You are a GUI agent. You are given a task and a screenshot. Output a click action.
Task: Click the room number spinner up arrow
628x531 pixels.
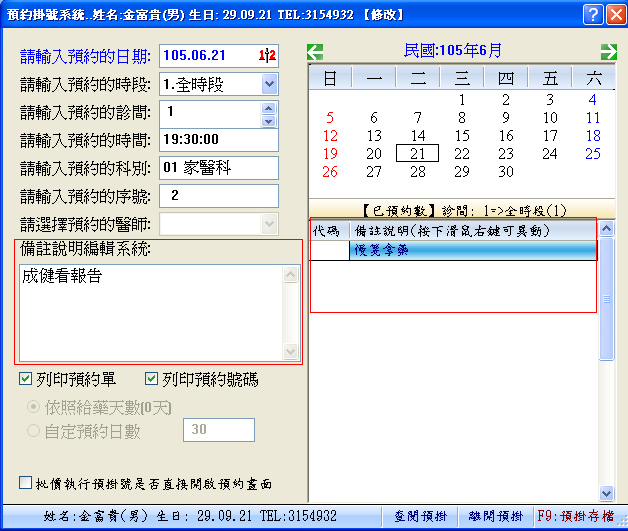coord(268,106)
